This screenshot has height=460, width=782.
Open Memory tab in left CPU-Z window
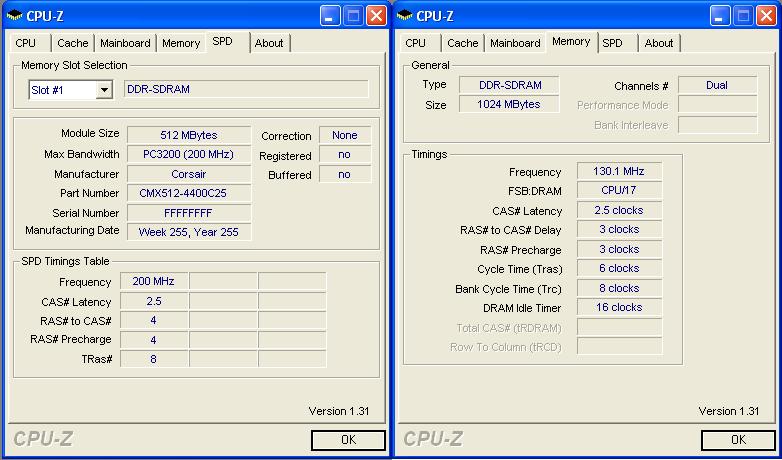point(181,43)
